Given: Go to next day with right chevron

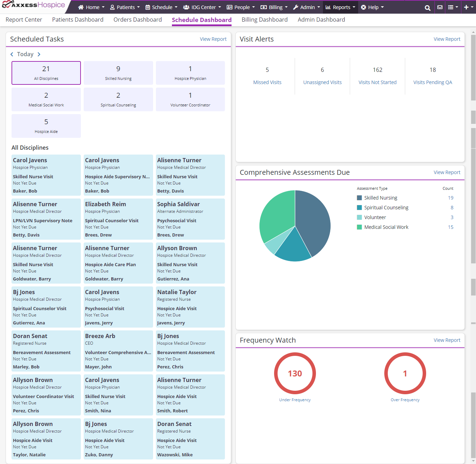Looking at the screenshot, I should (39, 54).
